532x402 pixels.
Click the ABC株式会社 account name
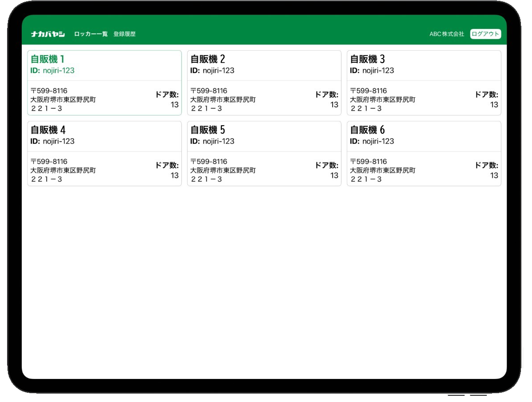point(446,34)
